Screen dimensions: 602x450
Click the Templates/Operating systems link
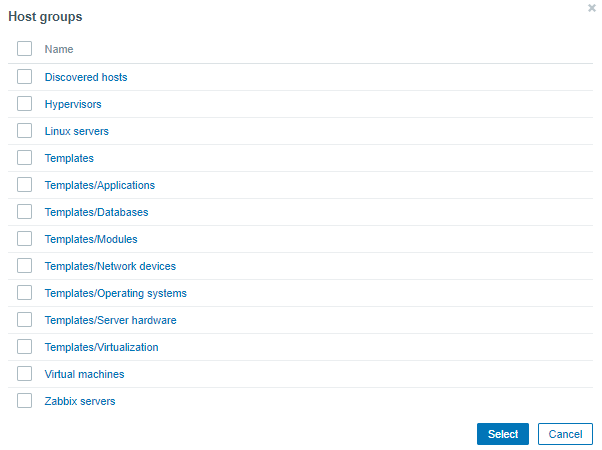pyautogui.click(x=116, y=293)
